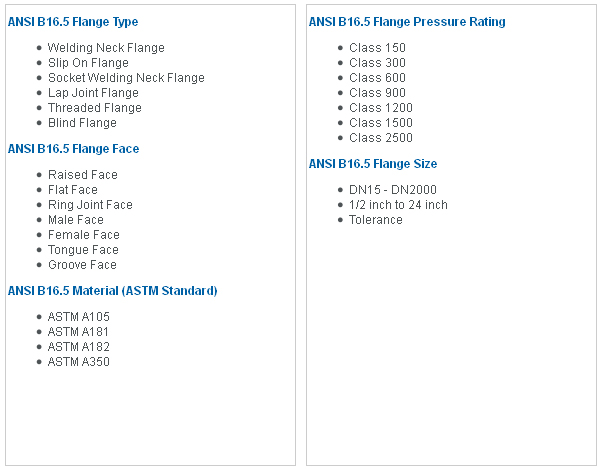Click the Slip On Flange item

[x=88, y=63]
